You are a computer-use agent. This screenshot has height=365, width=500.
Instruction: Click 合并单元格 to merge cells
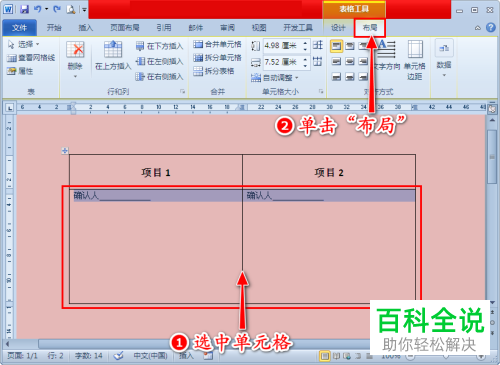[217, 44]
